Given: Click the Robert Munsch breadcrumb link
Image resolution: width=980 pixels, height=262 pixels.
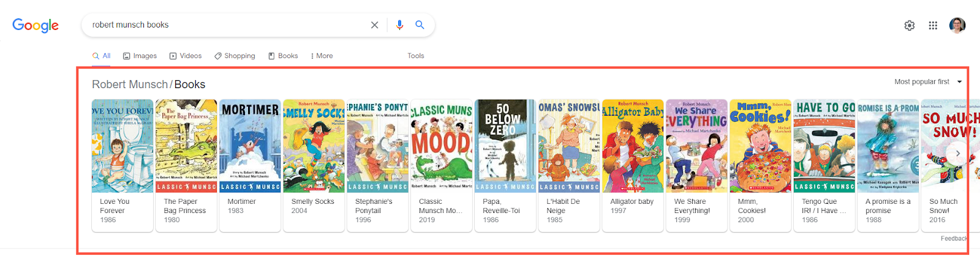Looking at the screenshot, I should tap(129, 84).
